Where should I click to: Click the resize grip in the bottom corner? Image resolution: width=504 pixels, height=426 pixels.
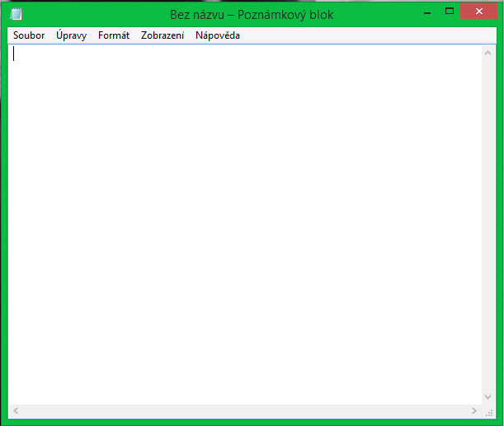click(x=489, y=413)
